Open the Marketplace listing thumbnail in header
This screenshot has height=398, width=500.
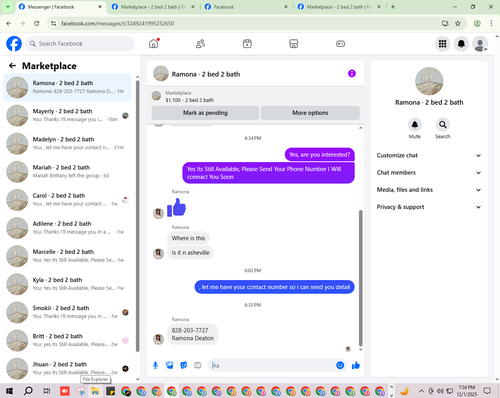[156, 96]
